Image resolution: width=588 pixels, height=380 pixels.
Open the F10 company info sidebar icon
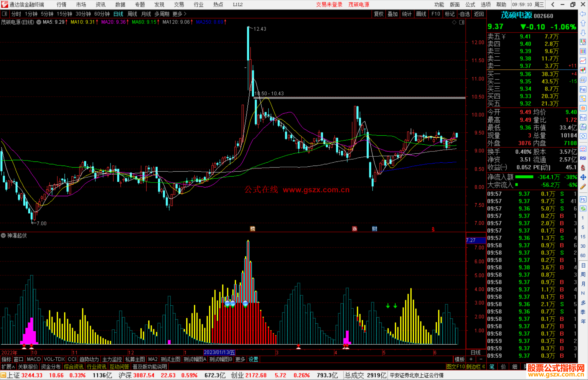point(583,89)
